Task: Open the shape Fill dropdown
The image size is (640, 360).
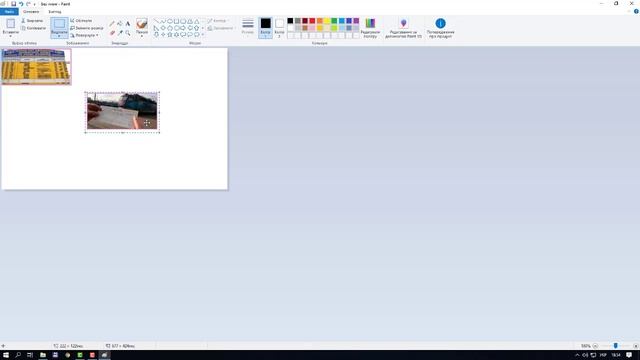Action: [x=221, y=28]
